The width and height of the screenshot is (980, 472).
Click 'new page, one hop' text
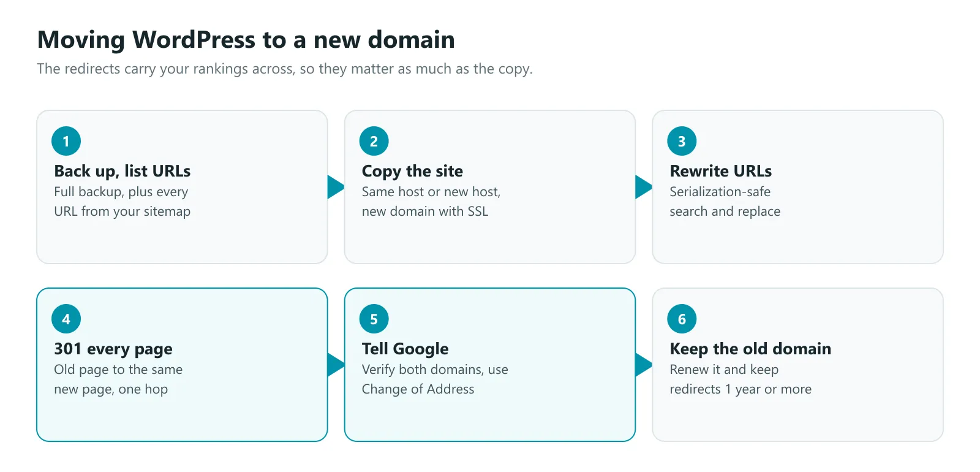(111, 389)
